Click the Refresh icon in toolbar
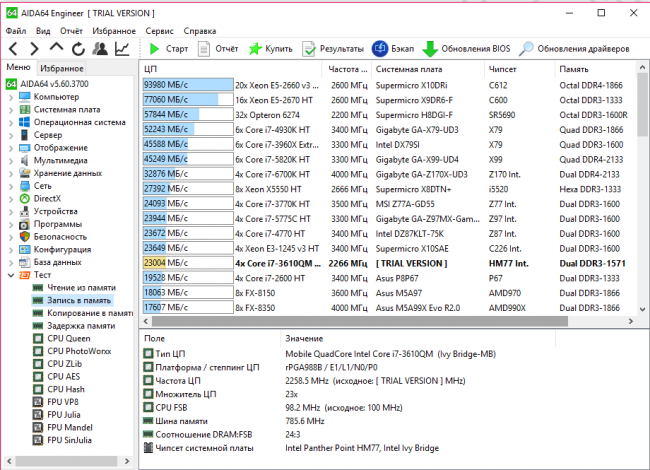The width and height of the screenshot is (650, 470). [78, 48]
